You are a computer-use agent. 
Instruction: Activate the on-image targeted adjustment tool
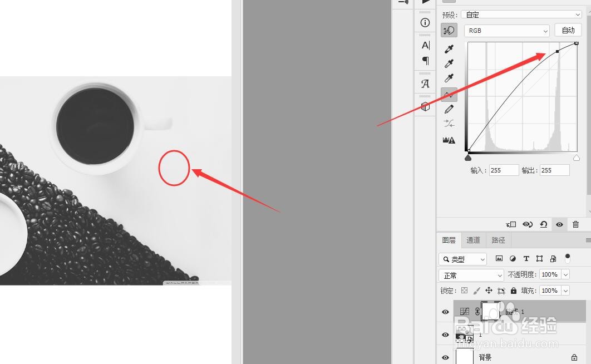coord(449,30)
